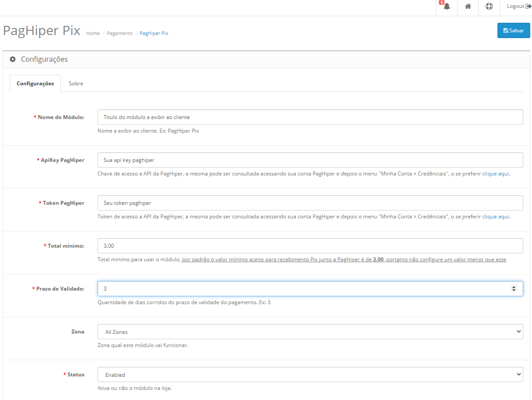This screenshot has height=400, width=532.
Task: Open the Status dropdown
Action: click(310, 375)
